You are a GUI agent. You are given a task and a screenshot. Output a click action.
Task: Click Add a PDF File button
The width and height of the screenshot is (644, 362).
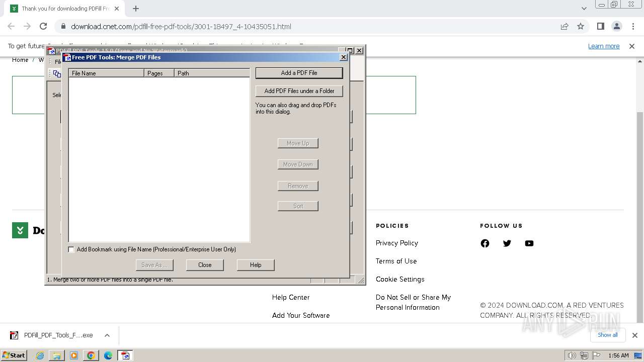(x=299, y=73)
